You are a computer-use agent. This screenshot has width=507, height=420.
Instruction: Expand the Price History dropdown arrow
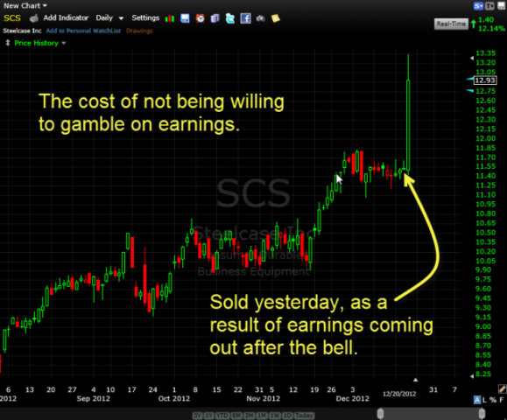pyautogui.click(x=64, y=43)
